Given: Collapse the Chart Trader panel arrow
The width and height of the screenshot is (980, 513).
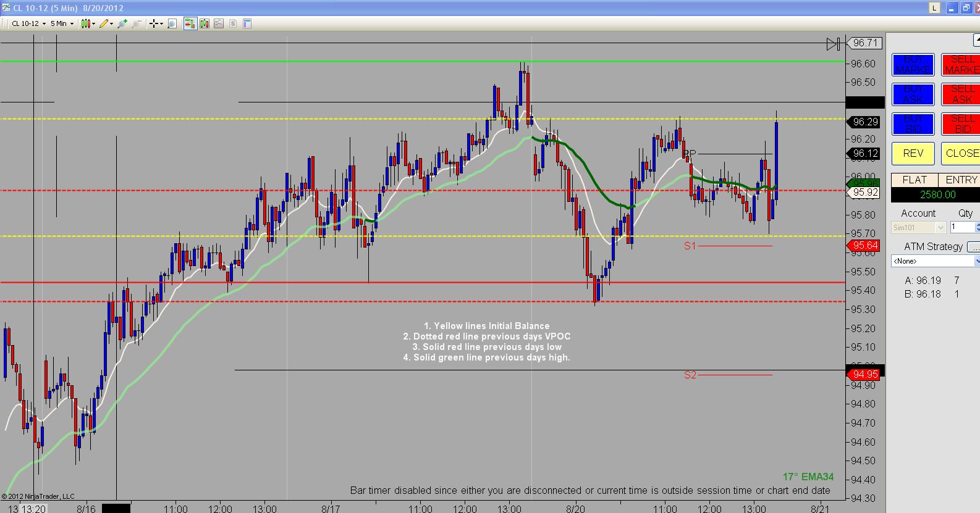Looking at the screenshot, I should [976, 41].
